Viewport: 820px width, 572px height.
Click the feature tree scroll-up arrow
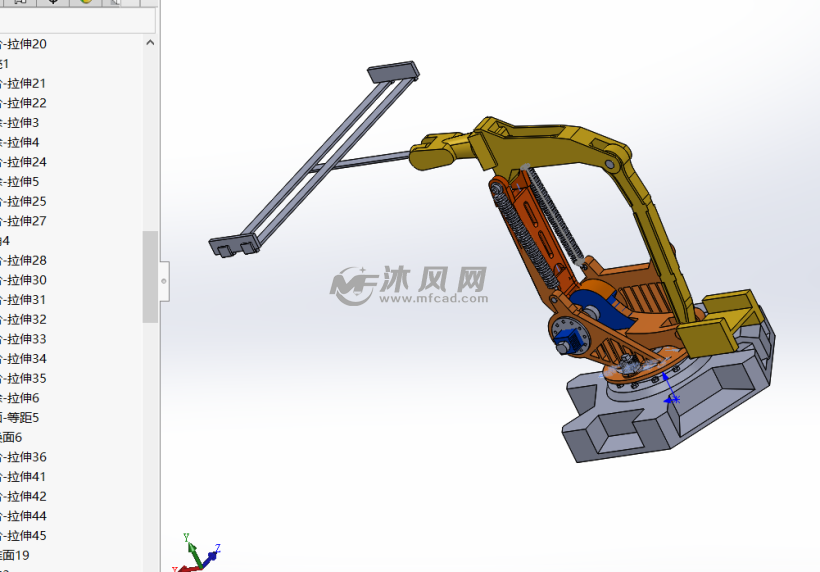pyautogui.click(x=150, y=43)
